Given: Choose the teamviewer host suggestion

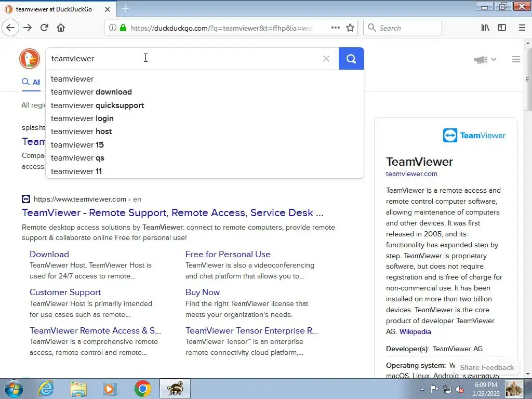Looking at the screenshot, I should click(205, 131).
